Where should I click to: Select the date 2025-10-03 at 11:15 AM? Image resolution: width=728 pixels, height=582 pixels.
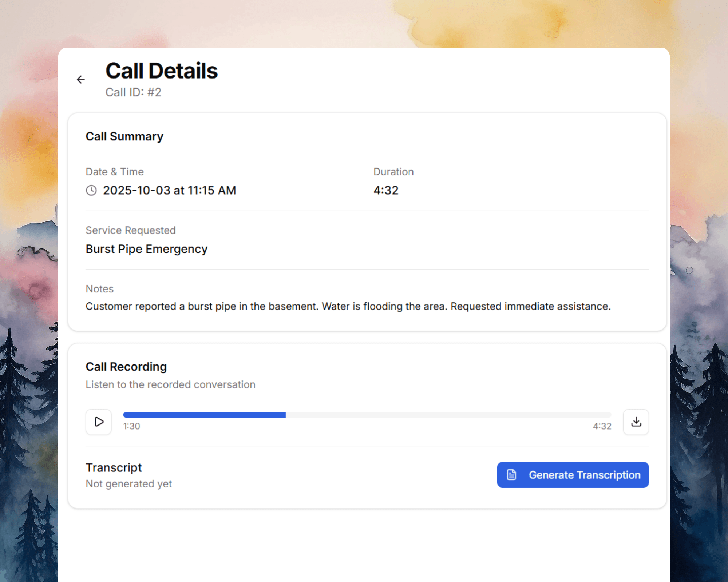tap(169, 190)
